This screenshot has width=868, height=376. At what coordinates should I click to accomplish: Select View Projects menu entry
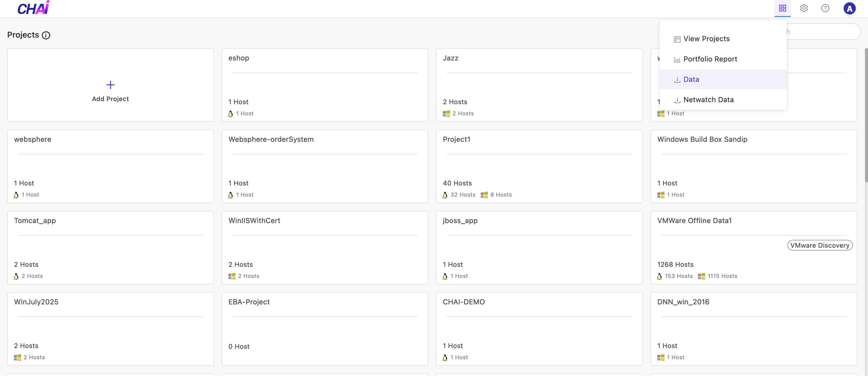(706, 39)
